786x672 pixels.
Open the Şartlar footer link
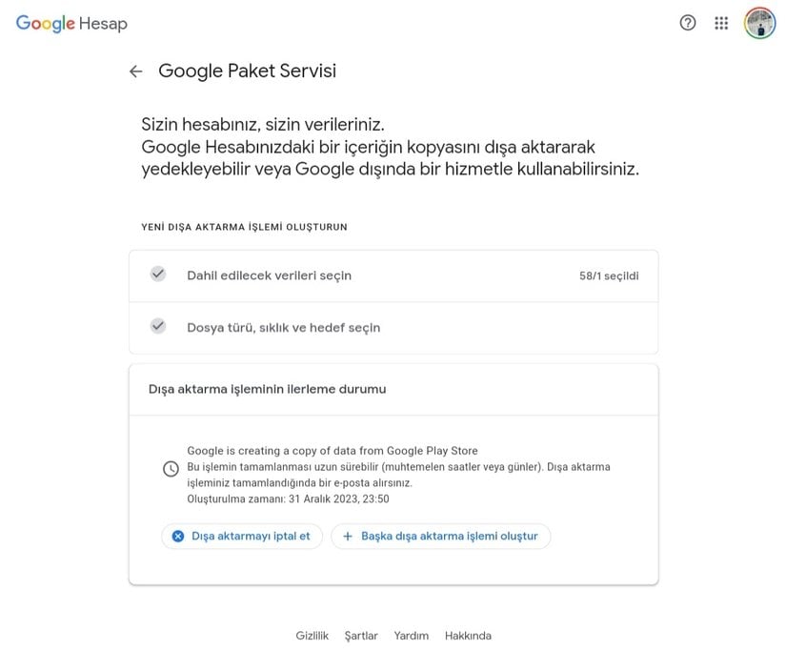click(x=361, y=636)
